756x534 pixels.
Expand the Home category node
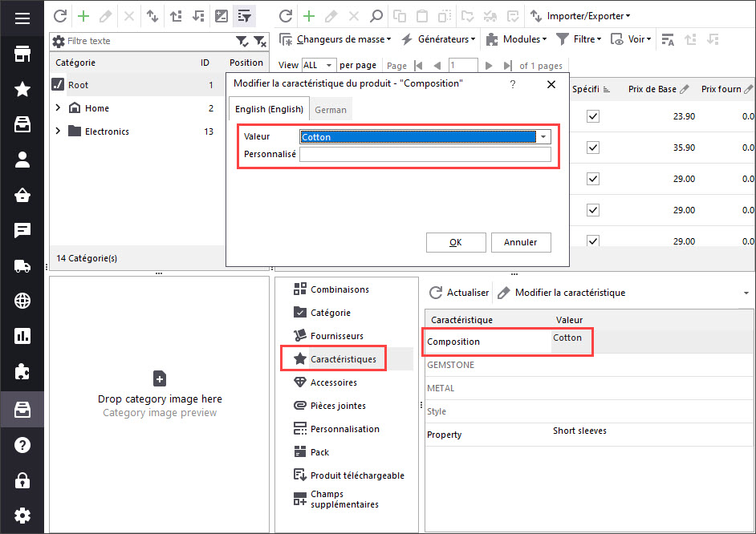pos(58,107)
